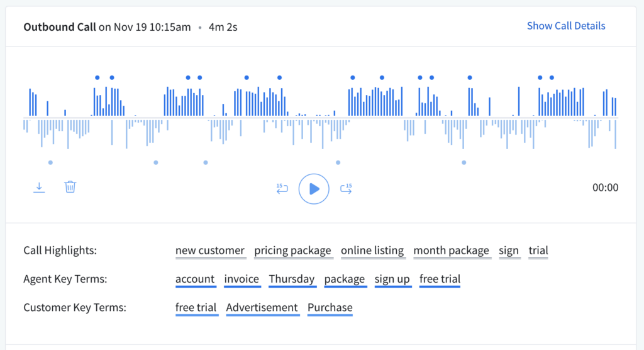Click the trash delete recording icon

click(70, 187)
